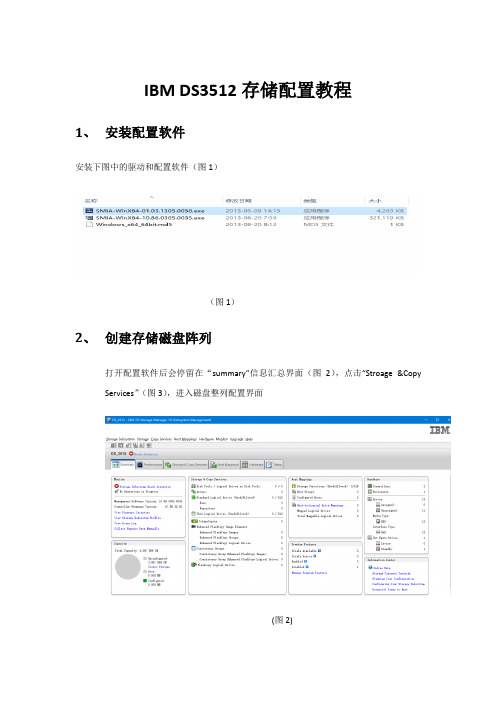Click Create Storage link in Capacity panel
496x702 pixels.
tap(159, 567)
